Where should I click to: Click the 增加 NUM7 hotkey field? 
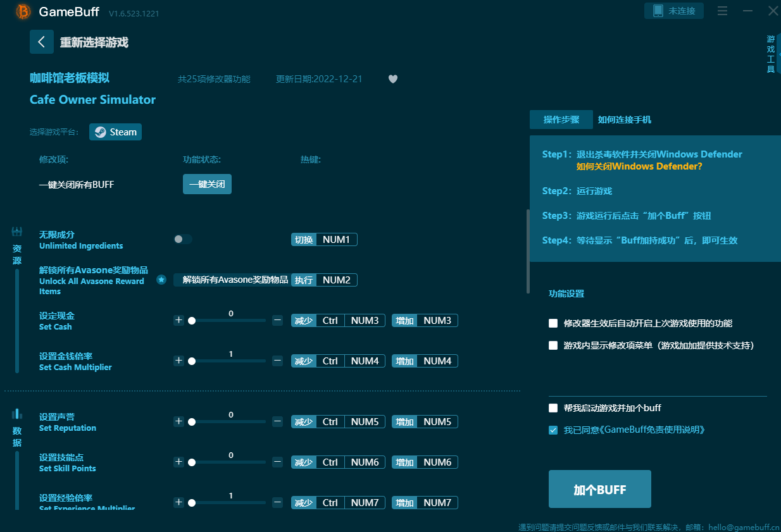[x=425, y=503]
